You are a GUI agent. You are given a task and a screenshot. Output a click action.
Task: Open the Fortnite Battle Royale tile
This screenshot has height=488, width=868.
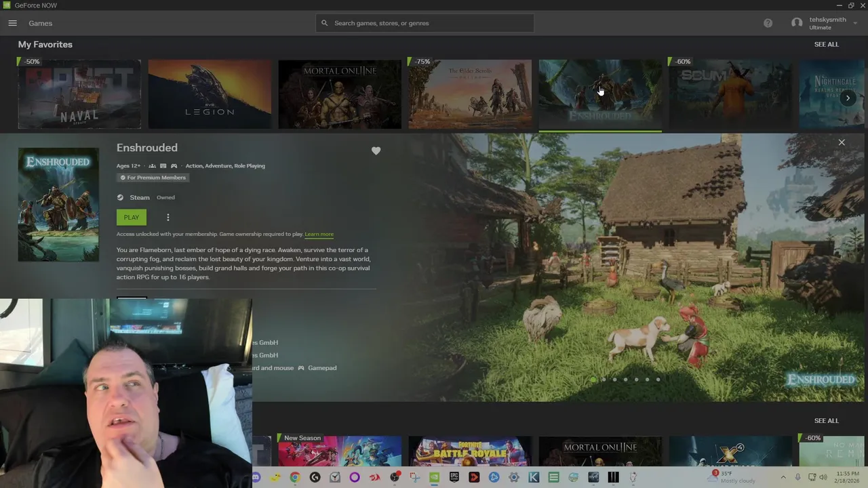pos(470,451)
